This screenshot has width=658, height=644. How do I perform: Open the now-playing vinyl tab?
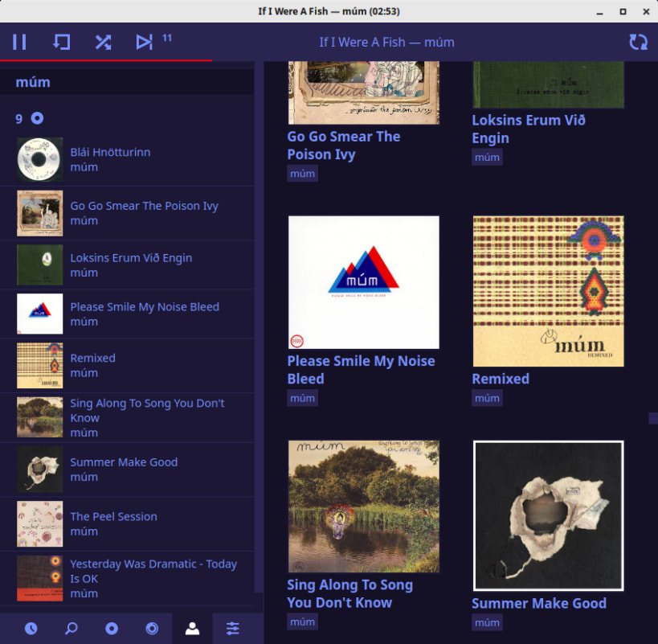tap(152, 628)
